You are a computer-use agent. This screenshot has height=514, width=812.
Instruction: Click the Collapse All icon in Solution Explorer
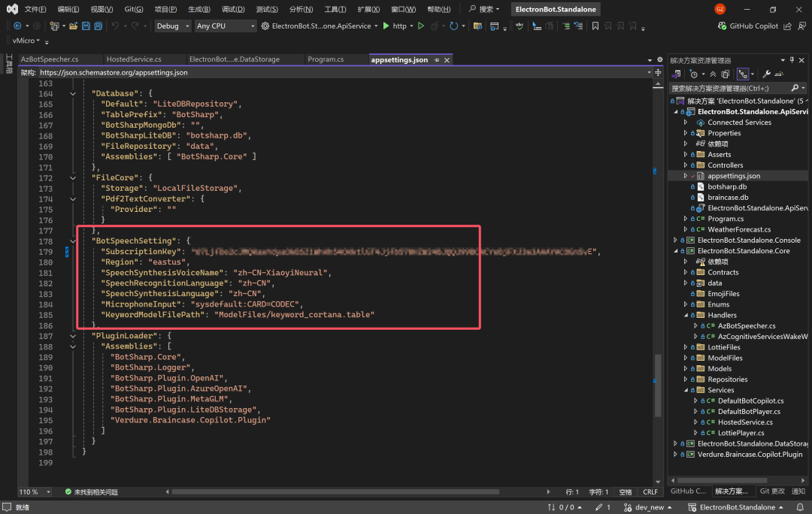713,74
